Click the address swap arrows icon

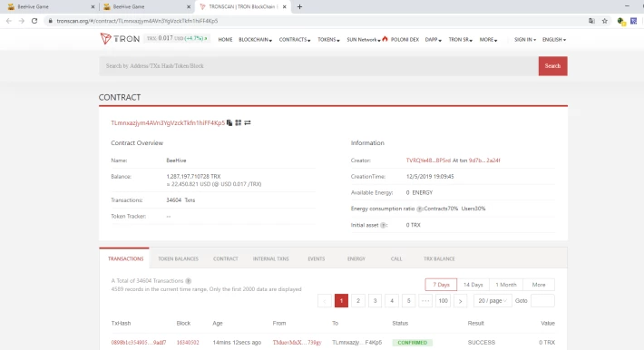coord(248,122)
